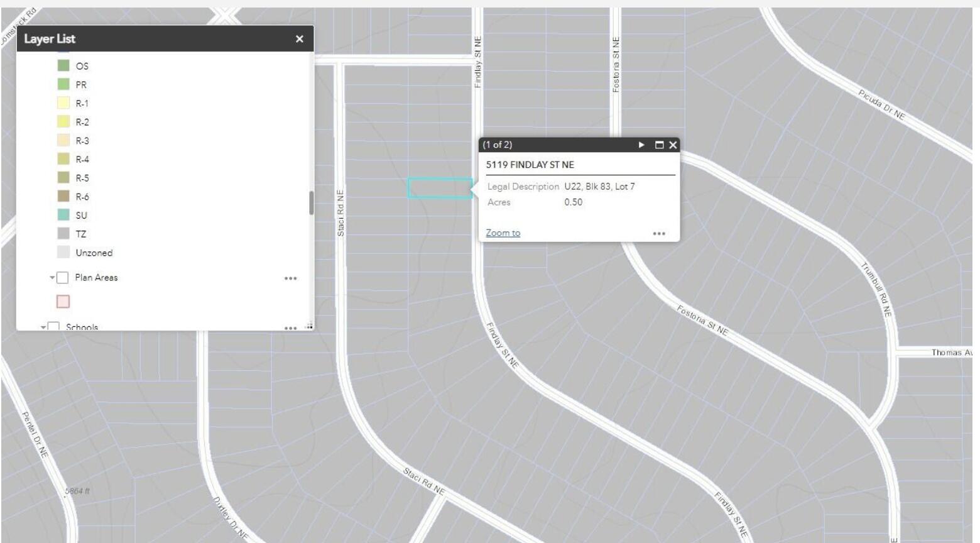Open popup more options ellipsis menu

[658, 234]
